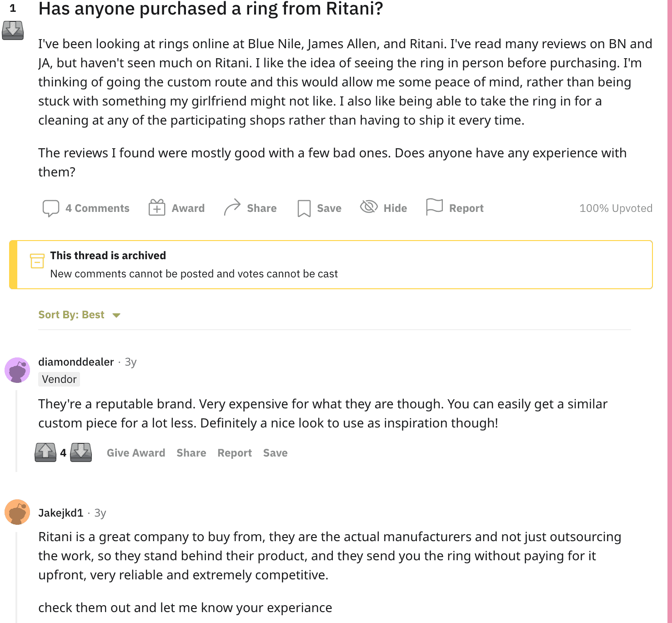672x623 pixels.
Task: Click the 100% Upvoted indicator
Action: pos(616,208)
